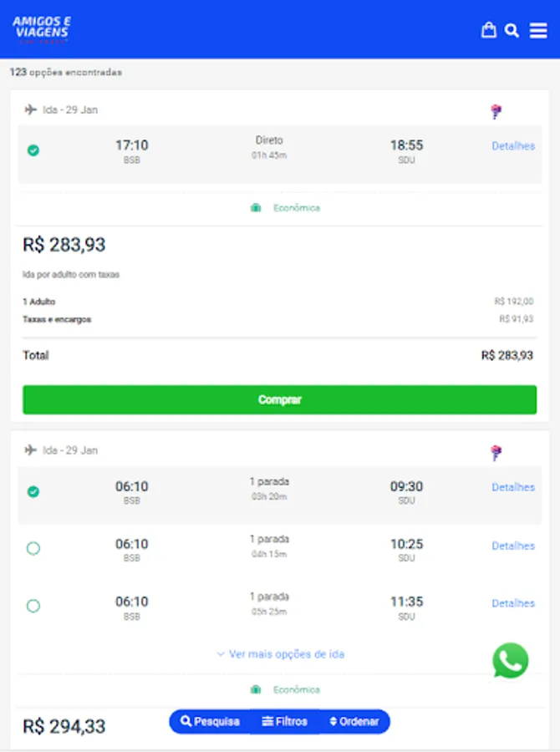This screenshot has height=752, width=560.
Task: Open the Ordenar sort dropdown
Action: point(354,721)
